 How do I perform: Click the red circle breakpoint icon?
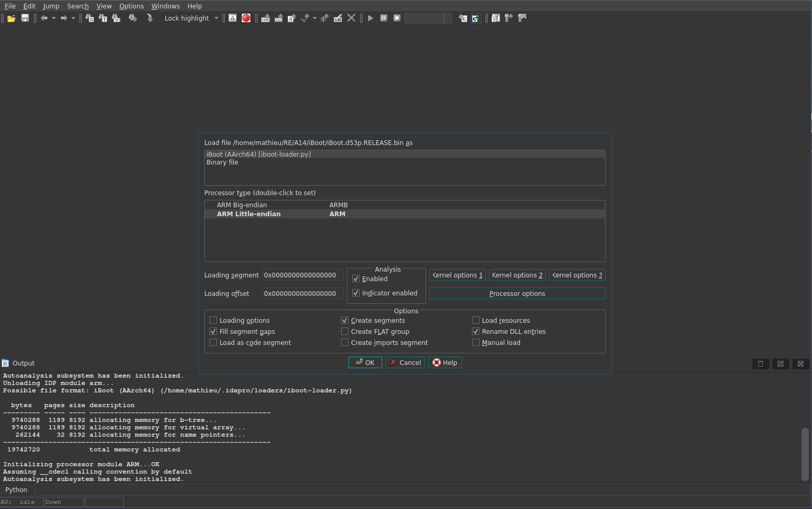pos(246,18)
